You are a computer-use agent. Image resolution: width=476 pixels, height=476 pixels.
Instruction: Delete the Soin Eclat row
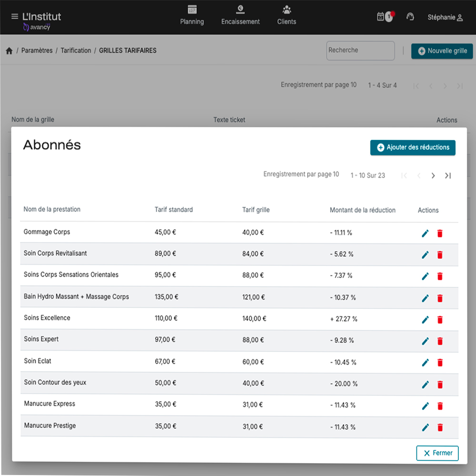(x=440, y=363)
